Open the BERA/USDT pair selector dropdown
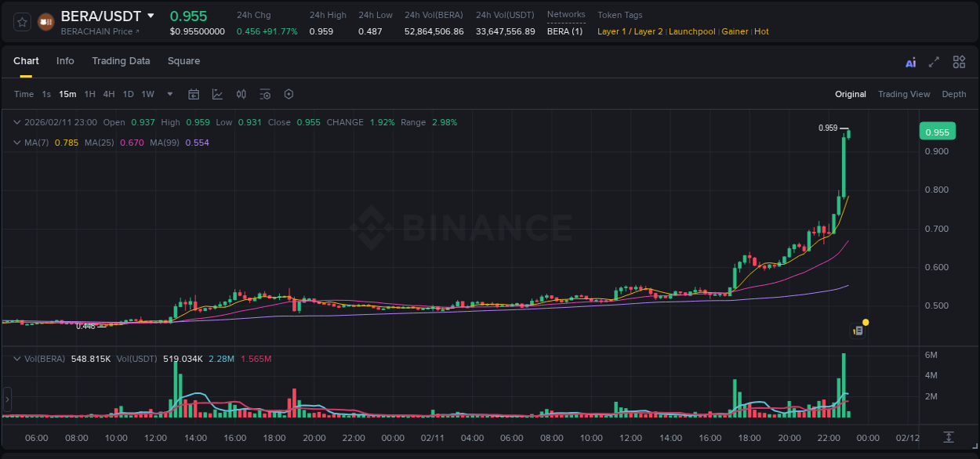Image resolution: width=980 pixels, height=459 pixels. point(149,16)
